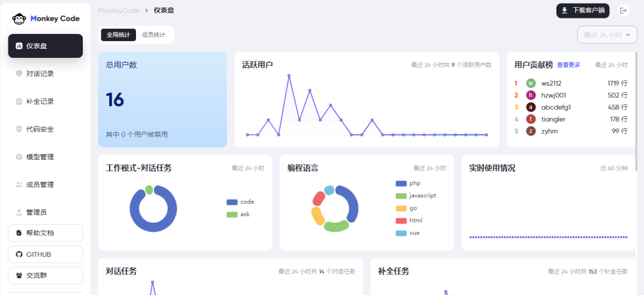Click the dashboard chart icon in sidebar
This screenshot has width=644, height=295.
(x=19, y=46)
